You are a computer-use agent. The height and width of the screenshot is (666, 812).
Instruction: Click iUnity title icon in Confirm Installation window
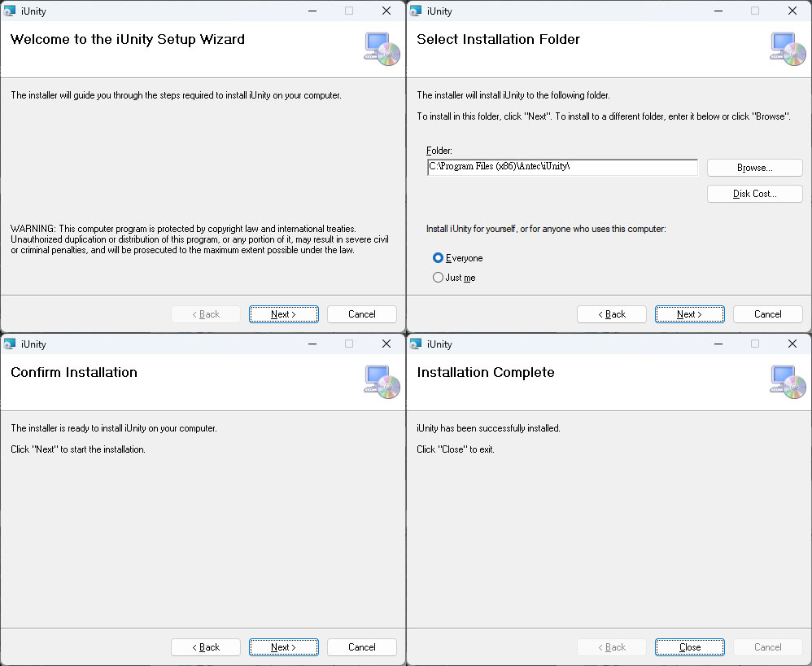(x=9, y=344)
